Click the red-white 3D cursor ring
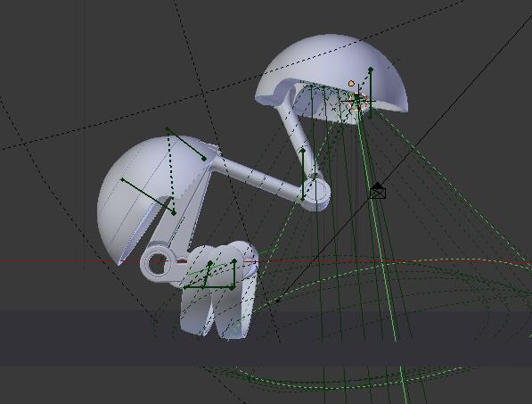The height and width of the screenshot is (404, 532). point(357,101)
